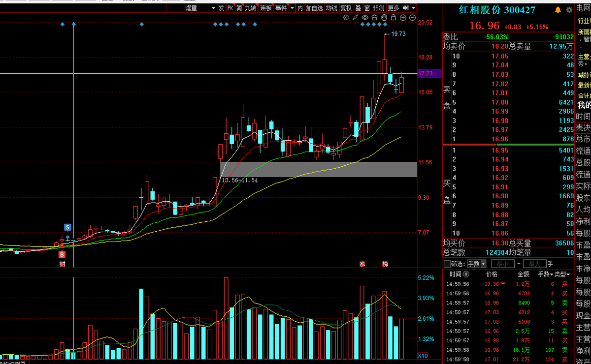This screenshot has width=591, height=364.
Task: Click the 榜 marker under chart
Action: [385, 264]
